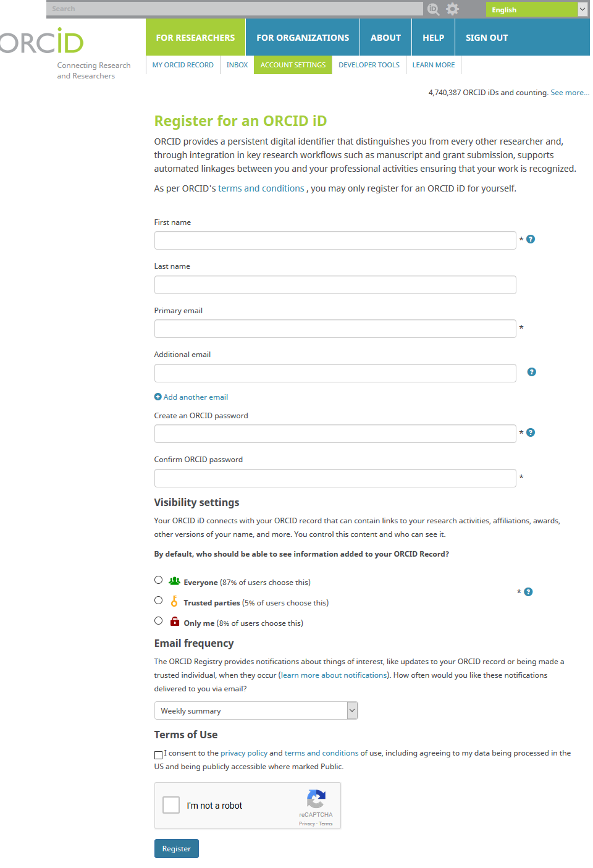Open the learn more about notifications link
593x868 pixels.
click(334, 675)
